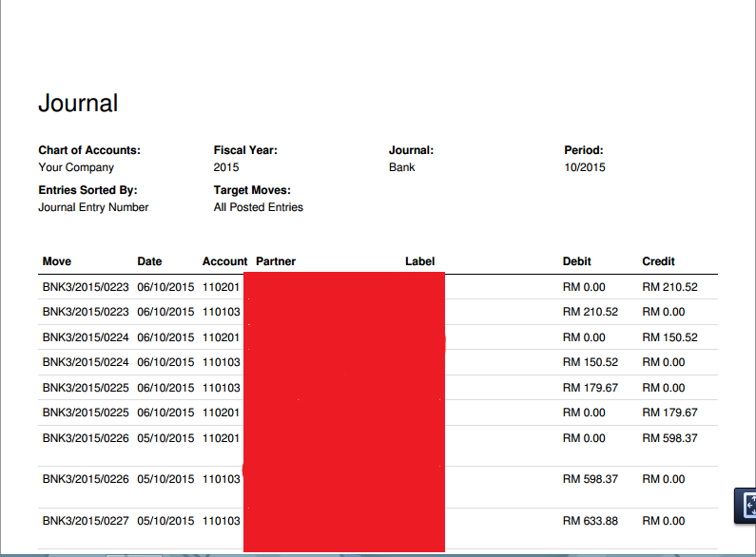Viewport: 756px width, 557px height.
Task: Click the Period value 10/2015
Action: click(585, 167)
